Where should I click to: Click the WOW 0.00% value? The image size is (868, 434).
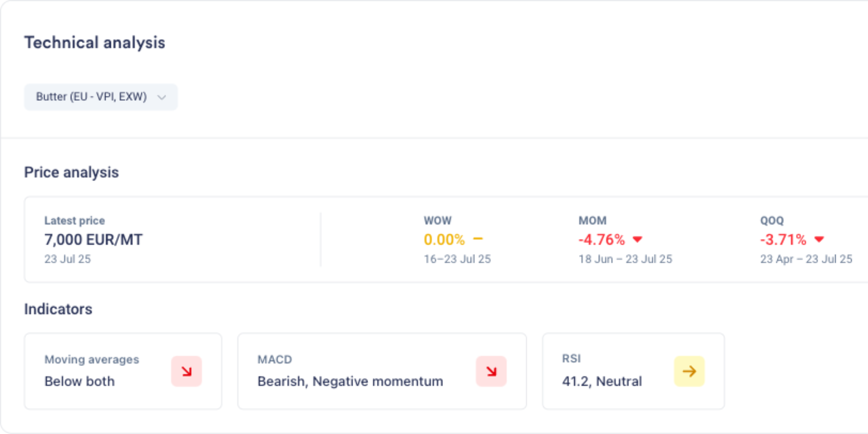tap(444, 240)
